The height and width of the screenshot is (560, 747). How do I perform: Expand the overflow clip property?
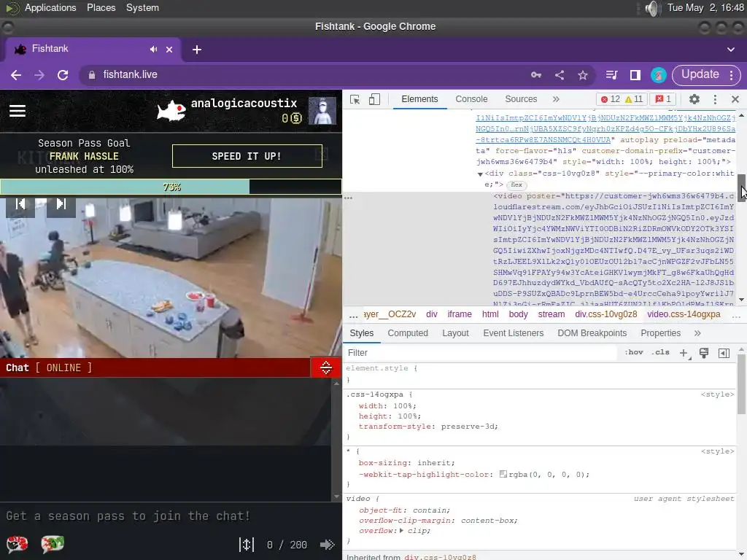click(402, 531)
